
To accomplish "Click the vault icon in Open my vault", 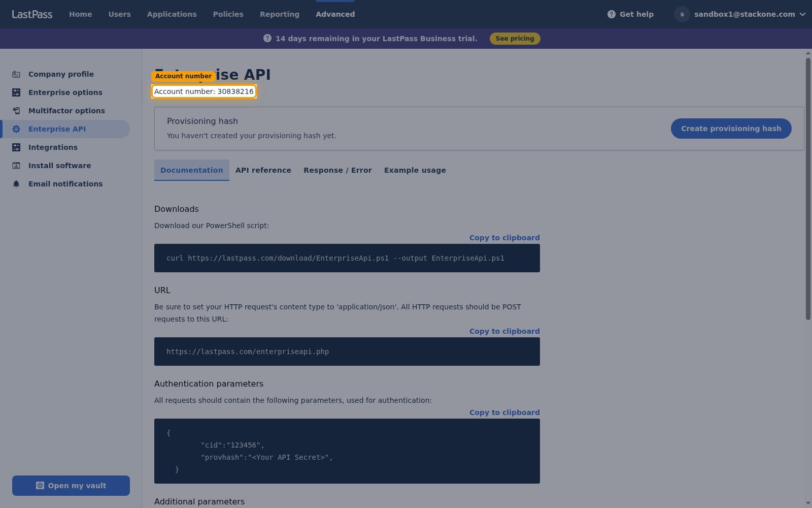I will click(x=40, y=486).
